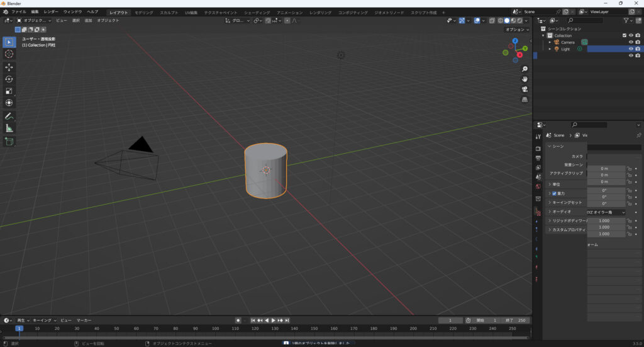The image size is (644, 347).
Task: Select the Add Cube tool
Action: [x=9, y=142]
